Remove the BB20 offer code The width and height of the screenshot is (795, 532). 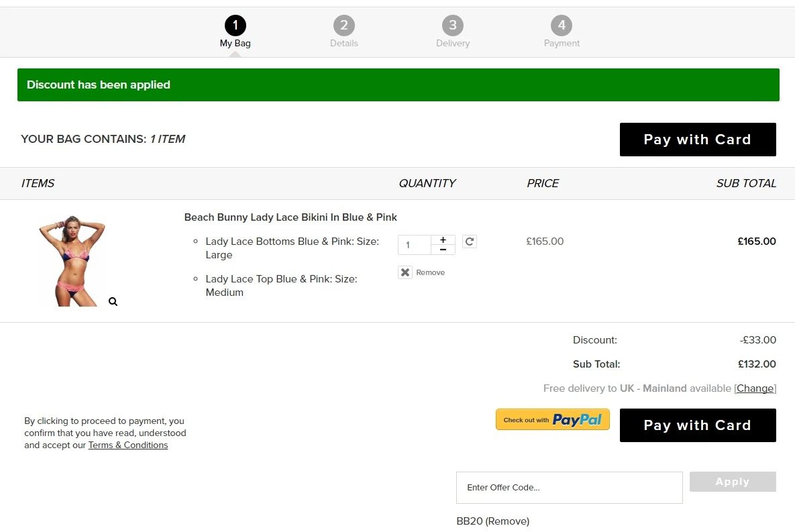507,521
